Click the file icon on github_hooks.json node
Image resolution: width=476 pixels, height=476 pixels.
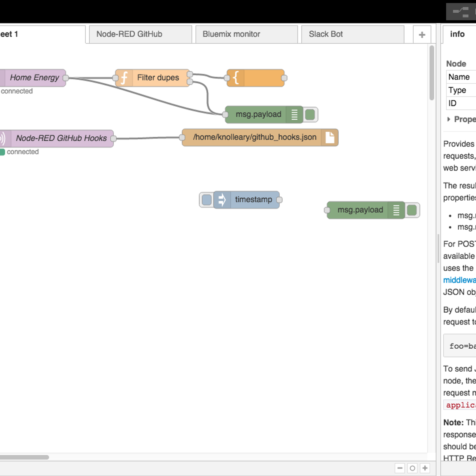(x=329, y=137)
